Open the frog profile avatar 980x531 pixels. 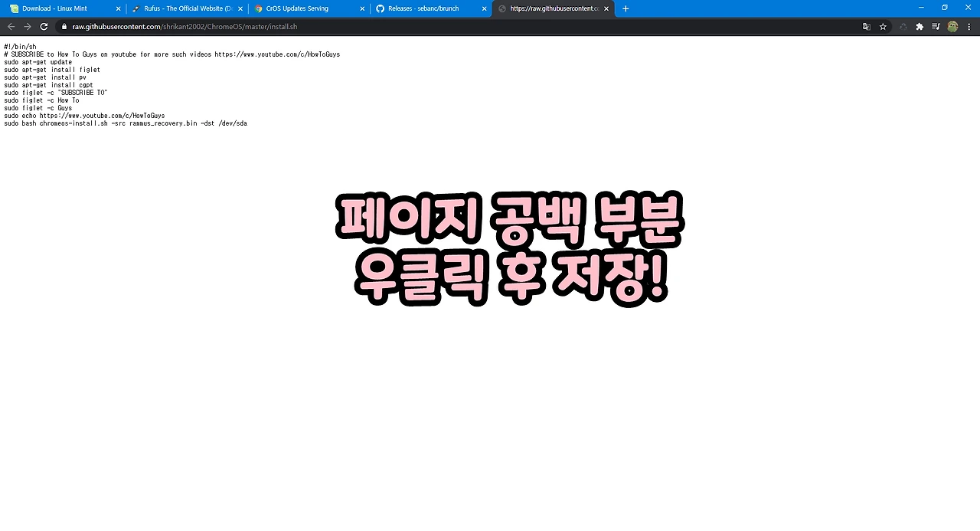pyautogui.click(x=952, y=26)
